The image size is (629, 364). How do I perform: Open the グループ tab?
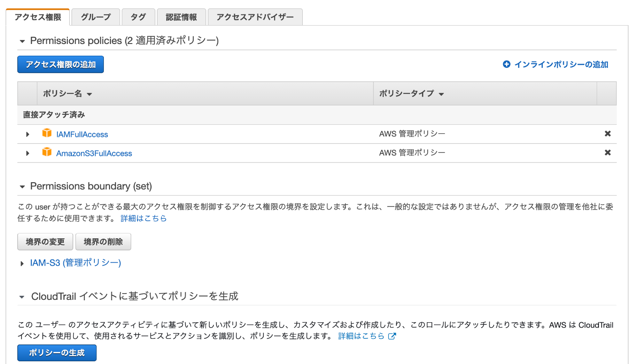click(x=96, y=17)
